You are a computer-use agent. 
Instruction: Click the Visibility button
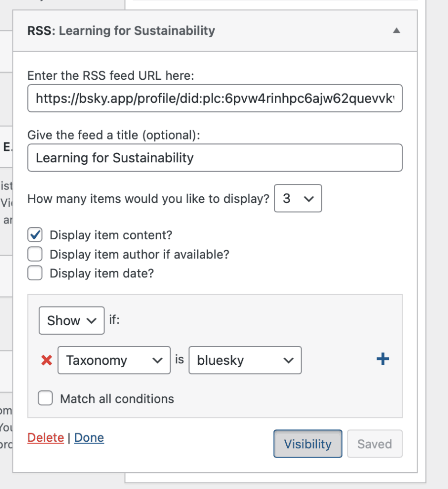click(x=308, y=444)
